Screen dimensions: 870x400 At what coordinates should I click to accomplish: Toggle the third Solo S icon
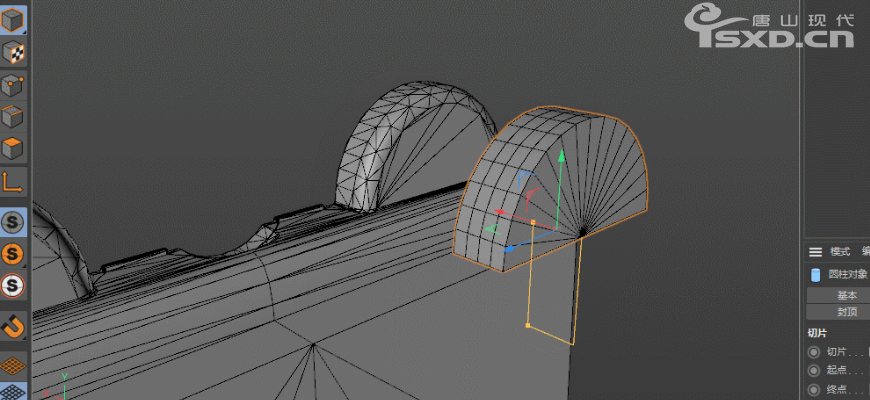click(13, 286)
